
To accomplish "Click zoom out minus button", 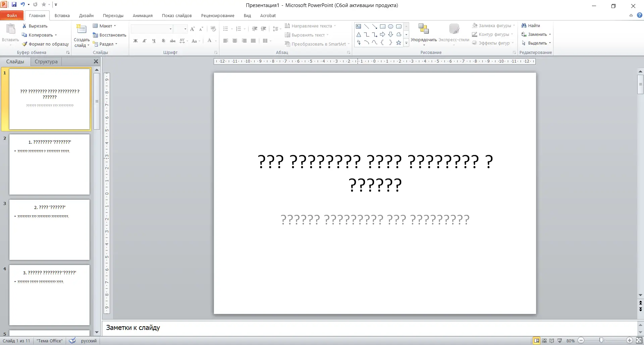I will (x=581, y=341).
